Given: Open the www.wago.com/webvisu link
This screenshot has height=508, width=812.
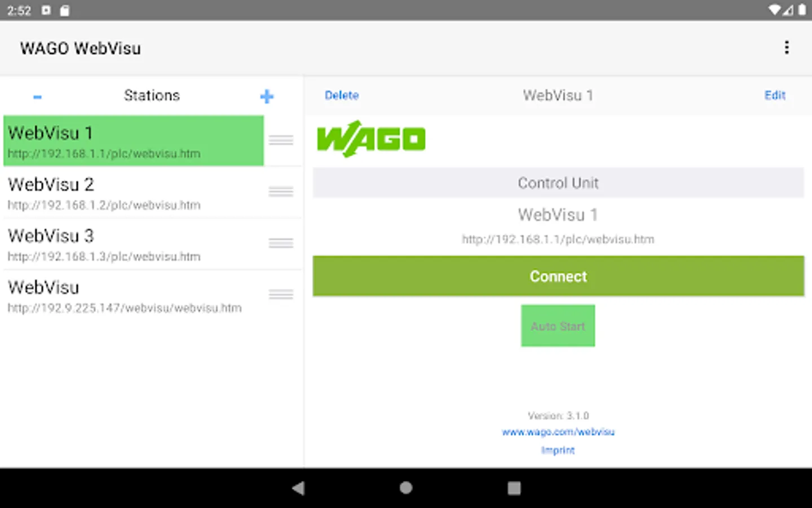Looking at the screenshot, I should (x=558, y=432).
